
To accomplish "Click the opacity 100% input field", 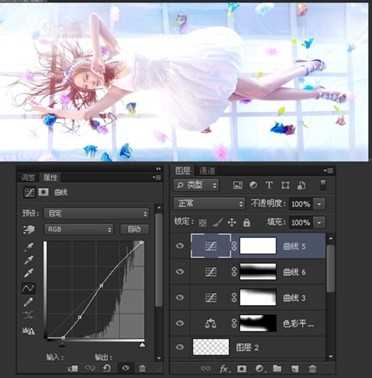I will click(x=301, y=204).
